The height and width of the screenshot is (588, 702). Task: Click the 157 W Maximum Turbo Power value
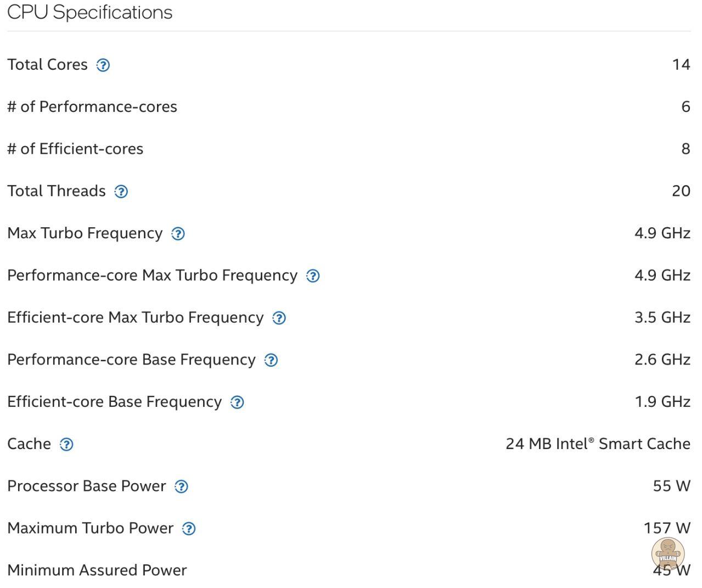pos(666,528)
